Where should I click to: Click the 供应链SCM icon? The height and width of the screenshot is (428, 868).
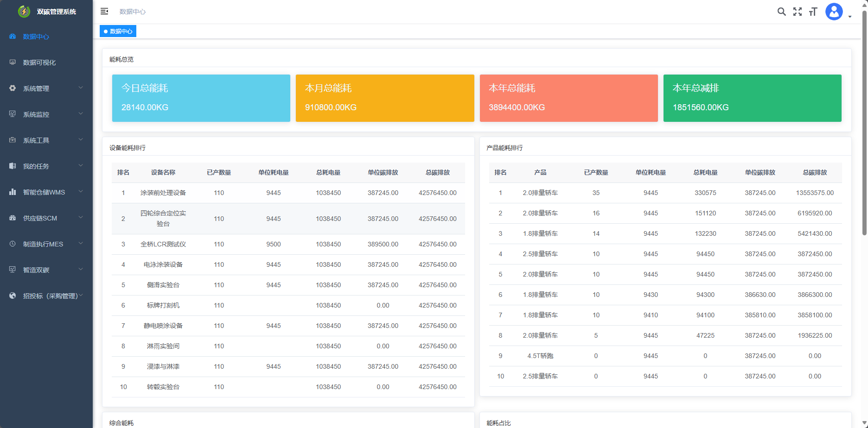click(13, 218)
